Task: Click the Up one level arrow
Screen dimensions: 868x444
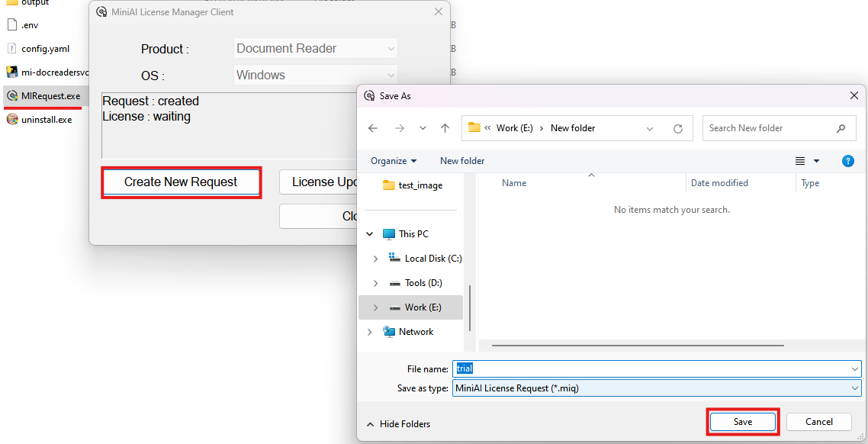Action: [445, 128]
